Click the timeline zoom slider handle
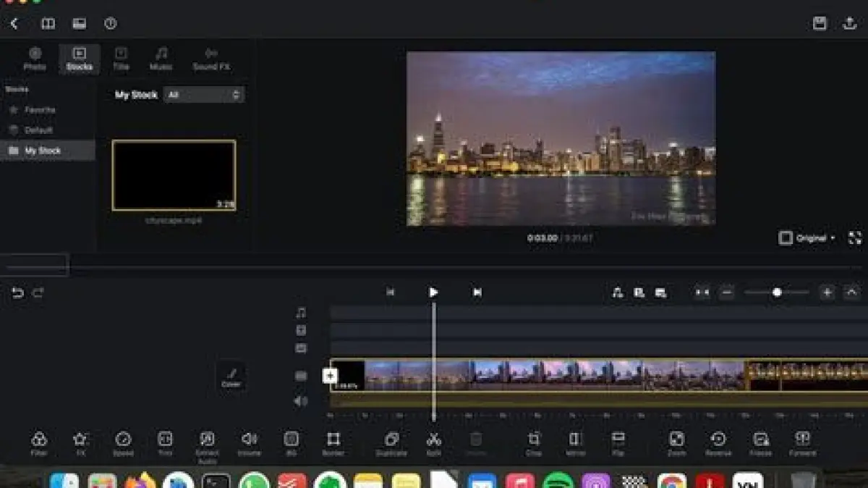 777,293
